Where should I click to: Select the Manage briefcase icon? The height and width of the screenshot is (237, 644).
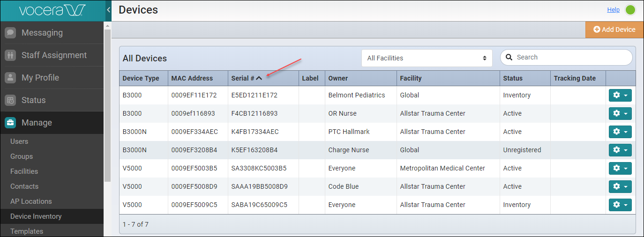(10, 123)
